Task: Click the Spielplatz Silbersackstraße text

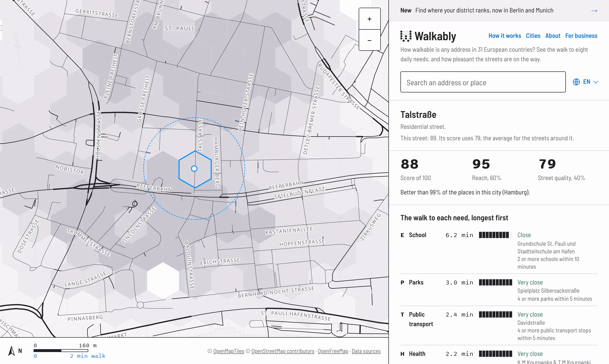Action: tap(548, 291)
